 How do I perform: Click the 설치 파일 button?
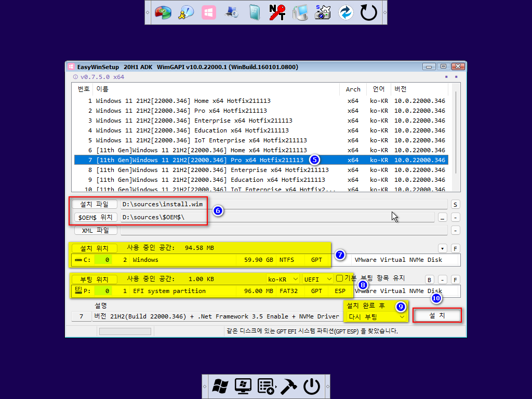pyautogui.click(x=95, y=204)
